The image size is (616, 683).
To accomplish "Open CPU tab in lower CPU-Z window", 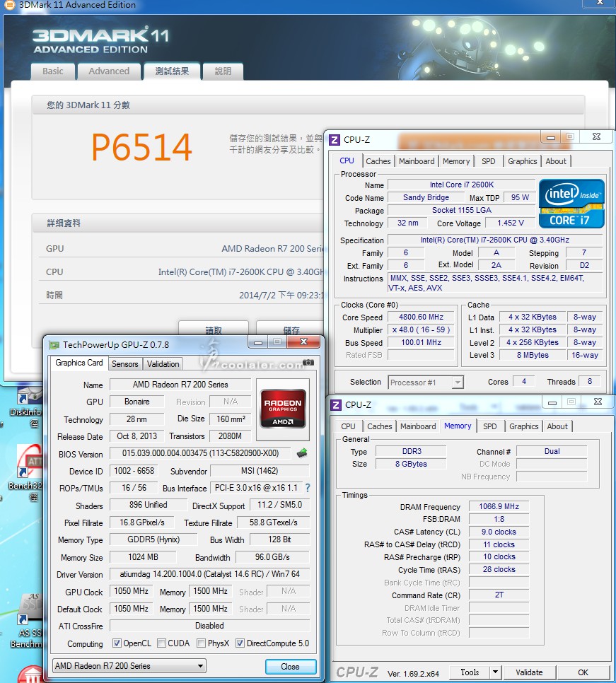I will pos(348,427).
